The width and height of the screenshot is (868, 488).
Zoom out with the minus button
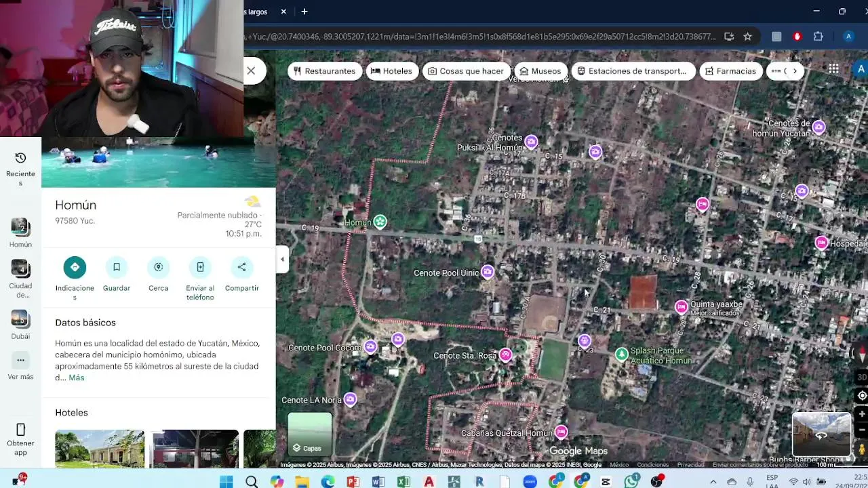[862, 430]
